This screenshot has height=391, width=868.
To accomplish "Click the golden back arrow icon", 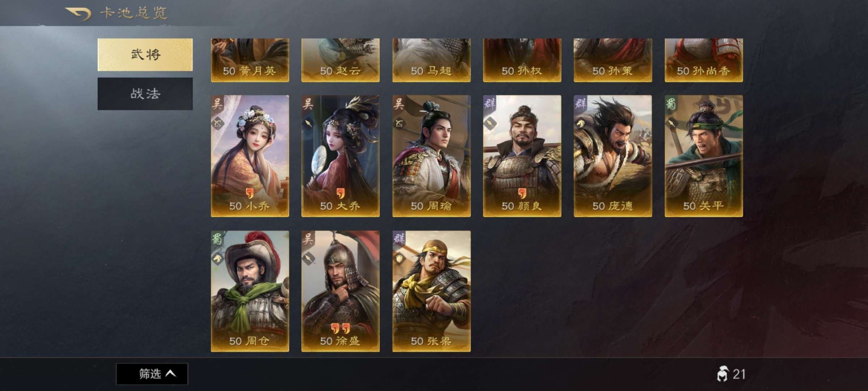I will (77, 14).
